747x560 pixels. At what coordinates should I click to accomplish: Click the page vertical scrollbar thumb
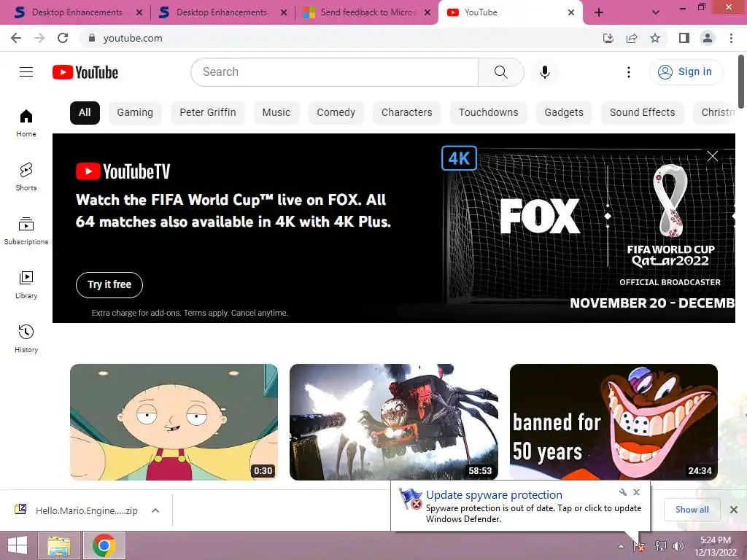point(741,82)
